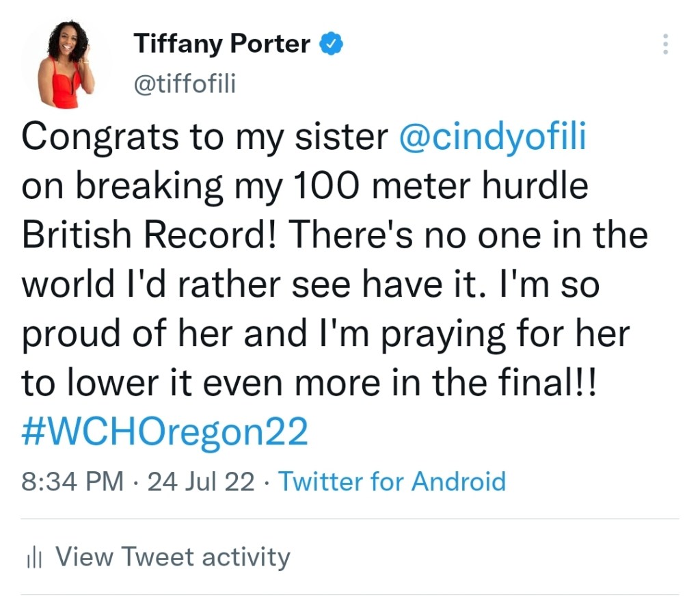This screenshot has height=597, width=700.
Task: Click the 24 Jul 22 date
Action: (x=201, y=481)
